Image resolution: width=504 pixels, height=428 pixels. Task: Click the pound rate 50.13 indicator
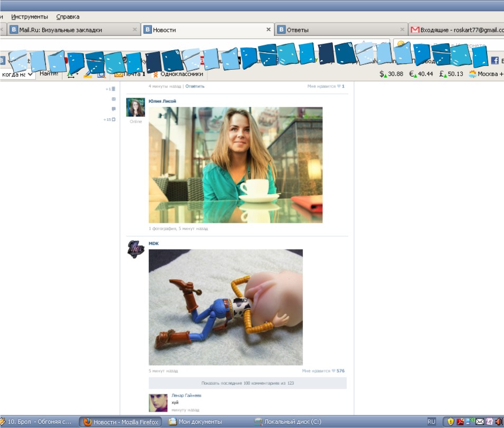tap(451, 74)
